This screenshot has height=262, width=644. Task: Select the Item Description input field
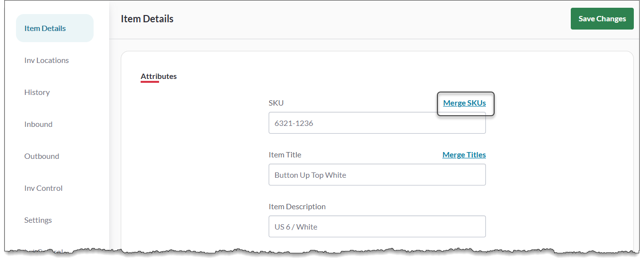[377, 227]
